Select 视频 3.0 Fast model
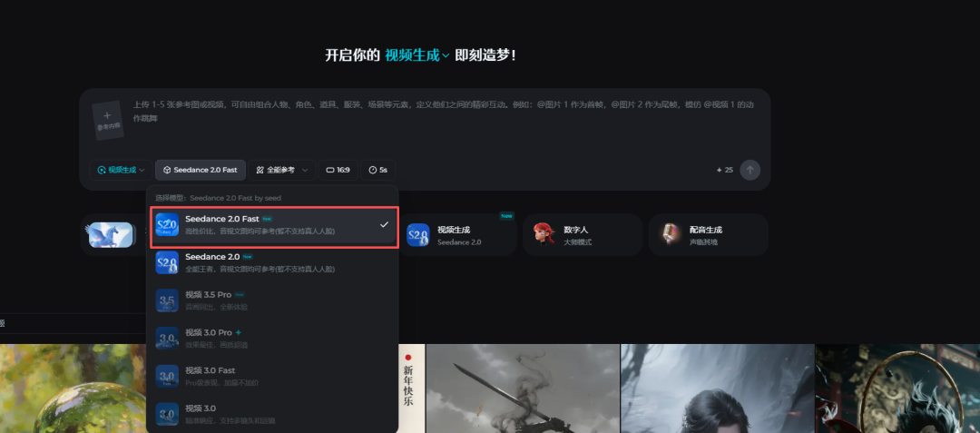This screenshot has width=980, height=433. pyautogui.click(x=272, y=376)
